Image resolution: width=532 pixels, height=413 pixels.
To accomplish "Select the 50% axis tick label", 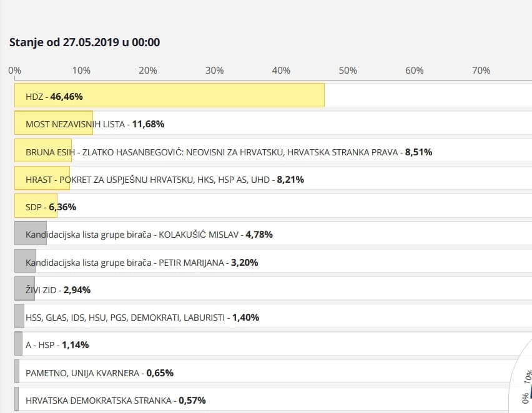I will point(348,70).
